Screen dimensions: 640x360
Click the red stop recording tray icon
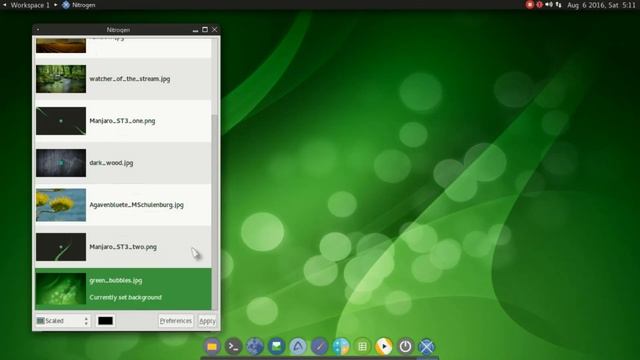pos(530,5)
